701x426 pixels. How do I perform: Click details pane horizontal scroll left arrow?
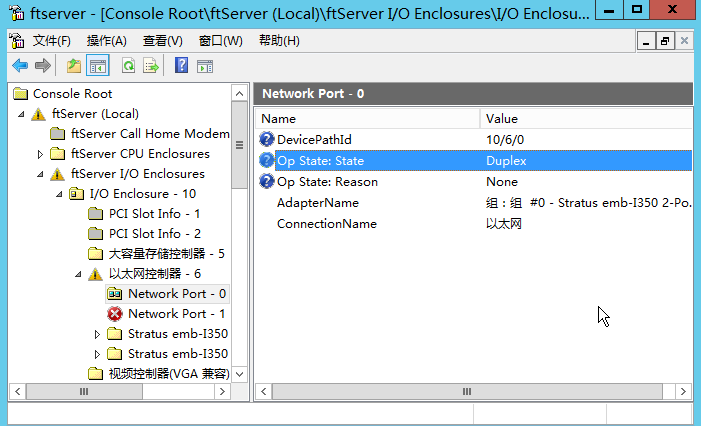[x=264, y=392]
